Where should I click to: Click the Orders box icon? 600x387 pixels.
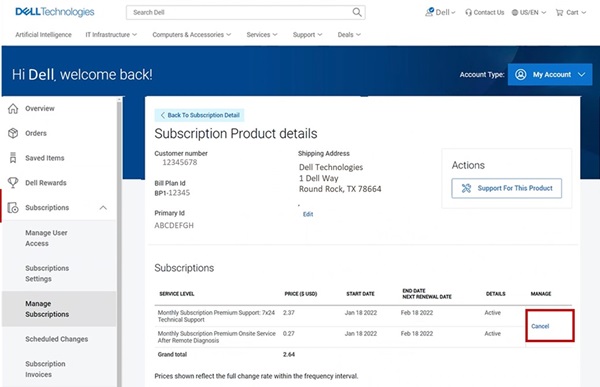pyautogui.click(x=13, y=133)
